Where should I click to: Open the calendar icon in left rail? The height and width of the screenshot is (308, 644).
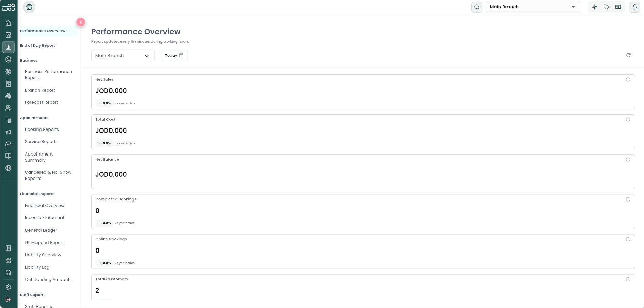click(x=8, y=35)
